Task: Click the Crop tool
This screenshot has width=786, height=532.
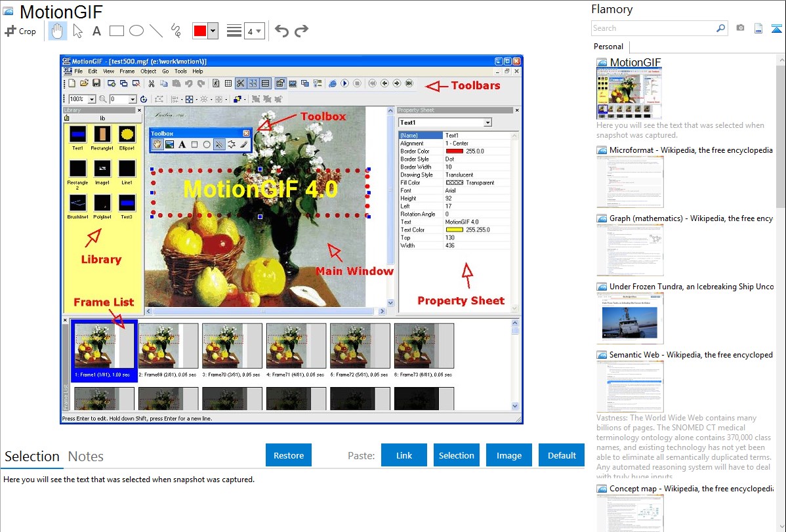Action: (x=20, y=31)
